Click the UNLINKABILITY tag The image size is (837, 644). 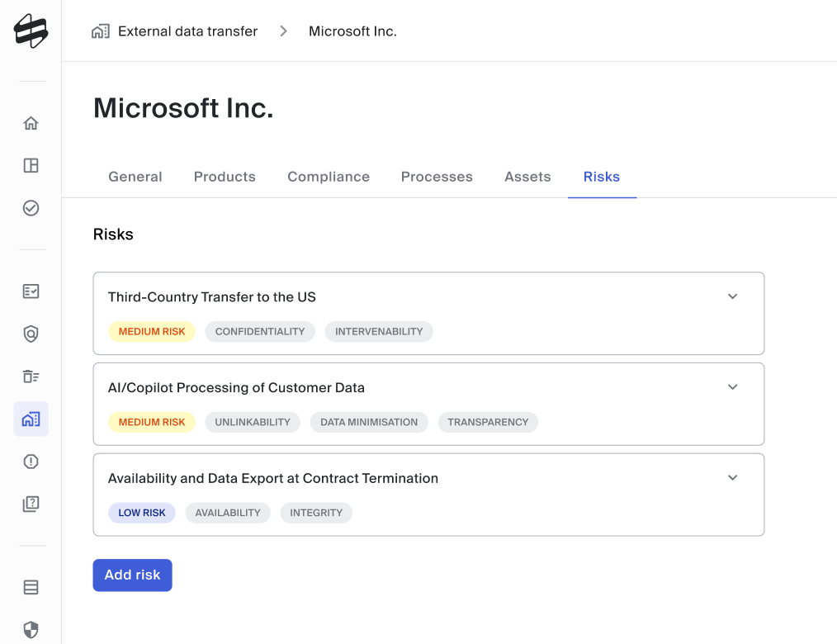pyautogui.click(x=253, y=423)
